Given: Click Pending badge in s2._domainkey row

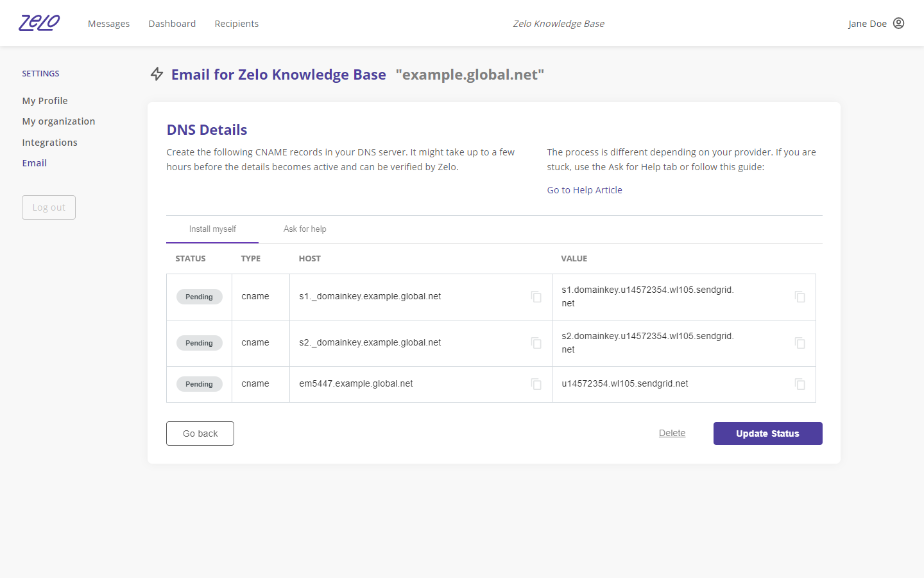Looking at the screenshot, I should (200, 343).
